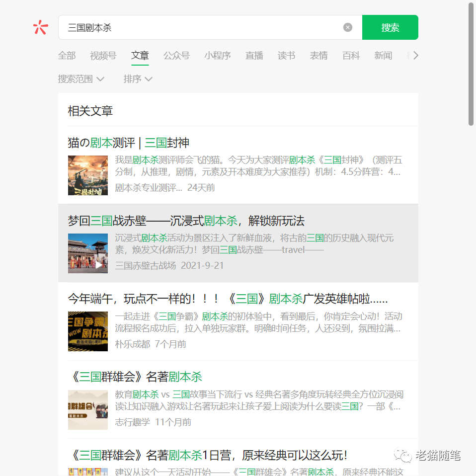Screen dimensions: 476x476
Task: Select the 百科 tab
Action: click(351, 56)
